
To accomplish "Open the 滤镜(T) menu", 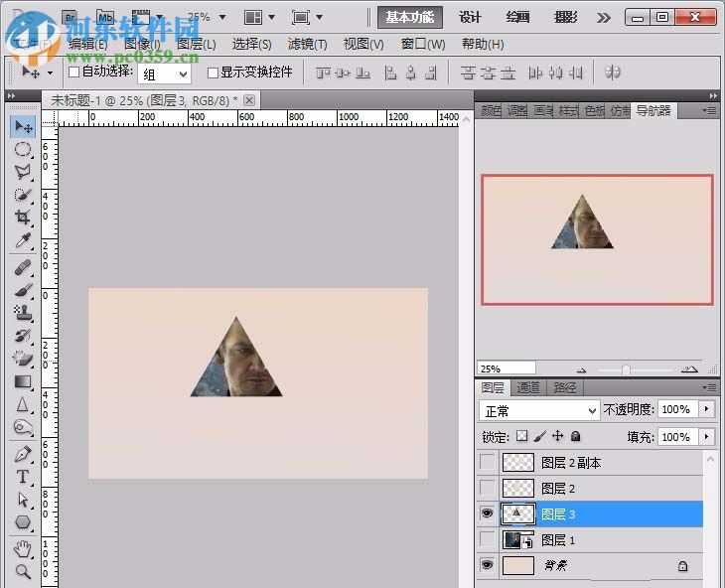I will coord(307,45).
